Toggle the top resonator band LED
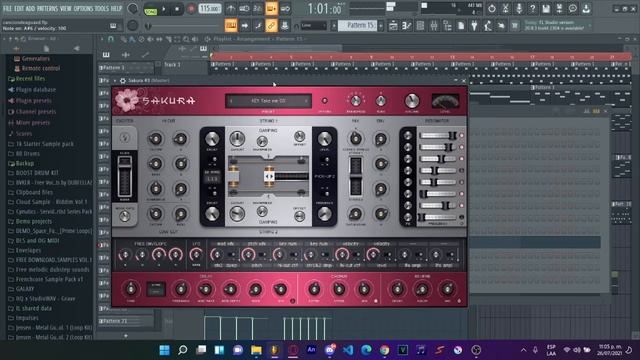The image size is (640, 360). tap(462, 135)
